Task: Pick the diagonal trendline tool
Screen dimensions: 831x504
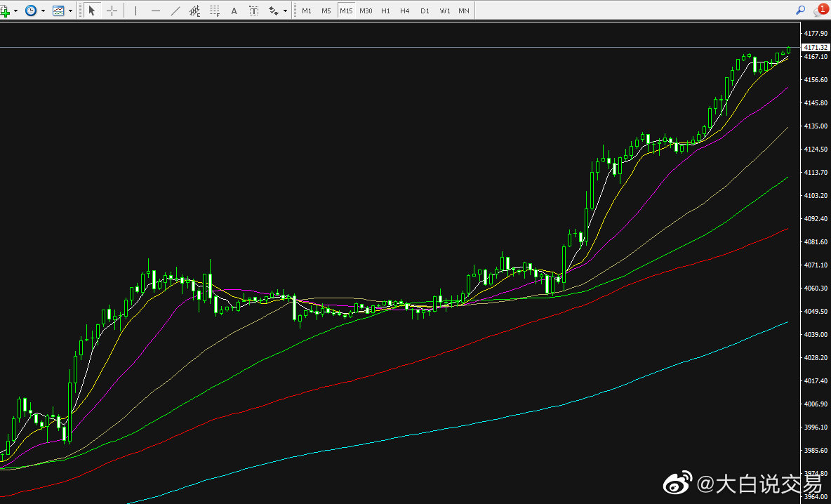Action: coord(175,11)
